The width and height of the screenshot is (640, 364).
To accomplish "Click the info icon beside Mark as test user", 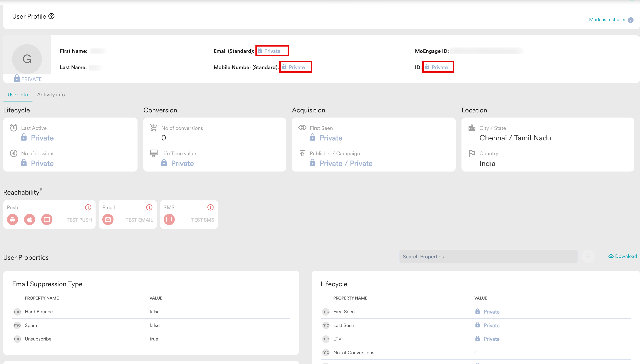I will pos(630,20).
